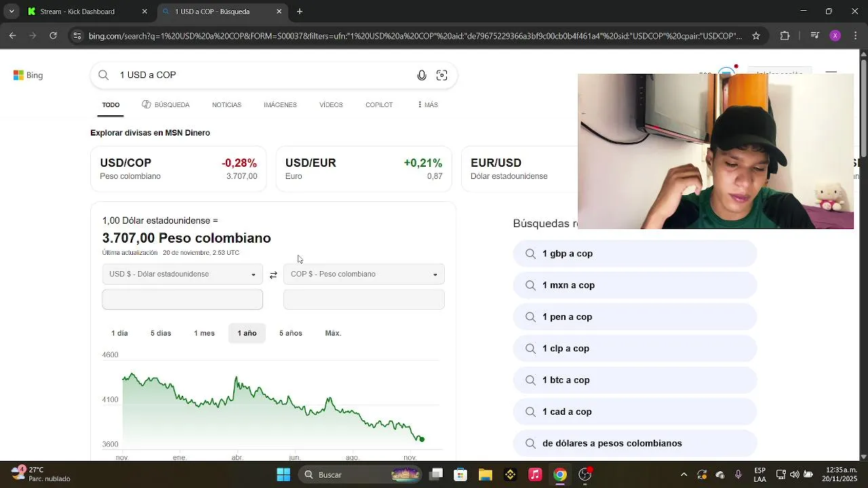
Task: Search related query 1 pen a cop
Action: [635, 317]
